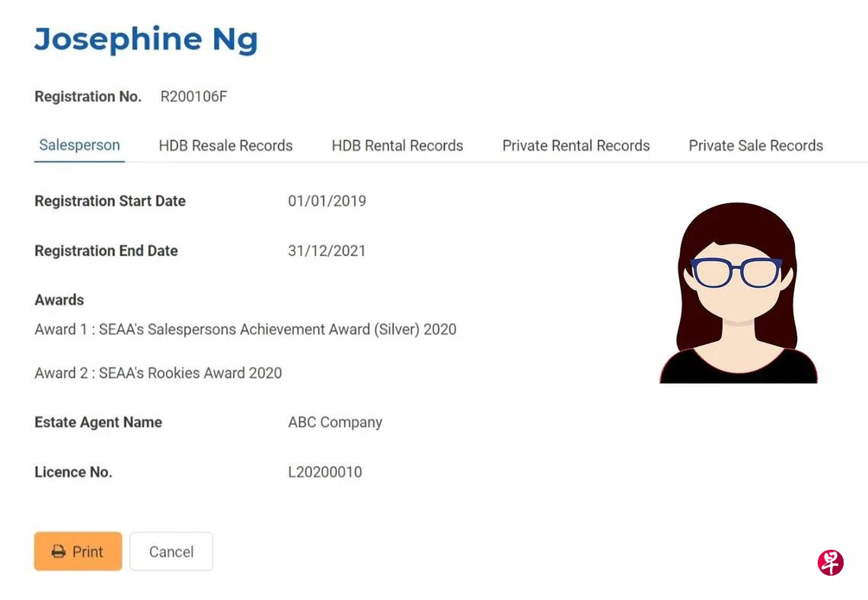This screenshot has width=868, height=600.
Task: Click the end date value 31/12/2021
Action: pos(327,251)
